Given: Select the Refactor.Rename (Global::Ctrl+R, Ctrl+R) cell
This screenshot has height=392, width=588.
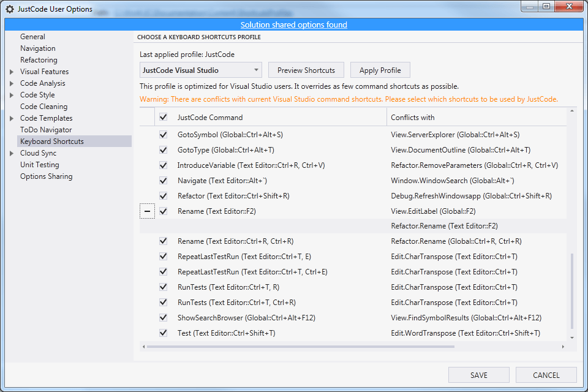Looking at the screenshot, I should pos(456,241).
